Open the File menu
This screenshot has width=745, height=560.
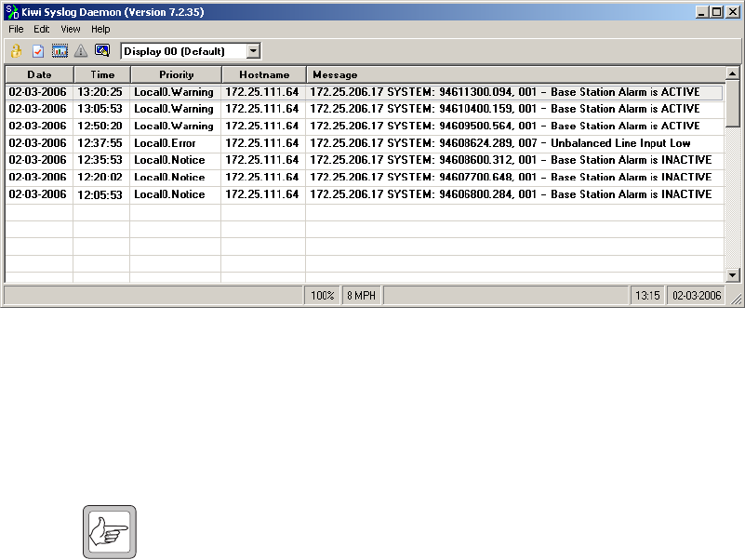(x=16, y=29)
